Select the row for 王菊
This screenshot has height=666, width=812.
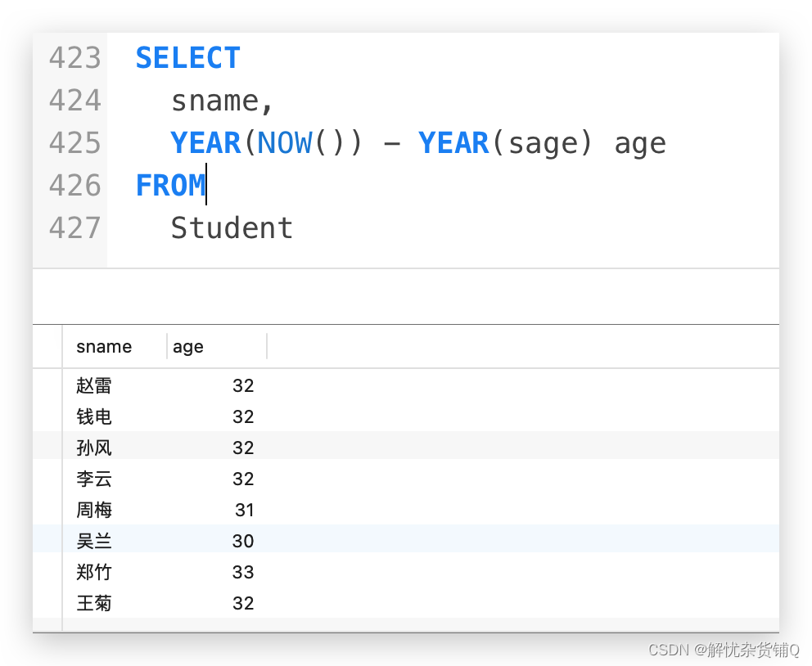(x=405, y=603)
